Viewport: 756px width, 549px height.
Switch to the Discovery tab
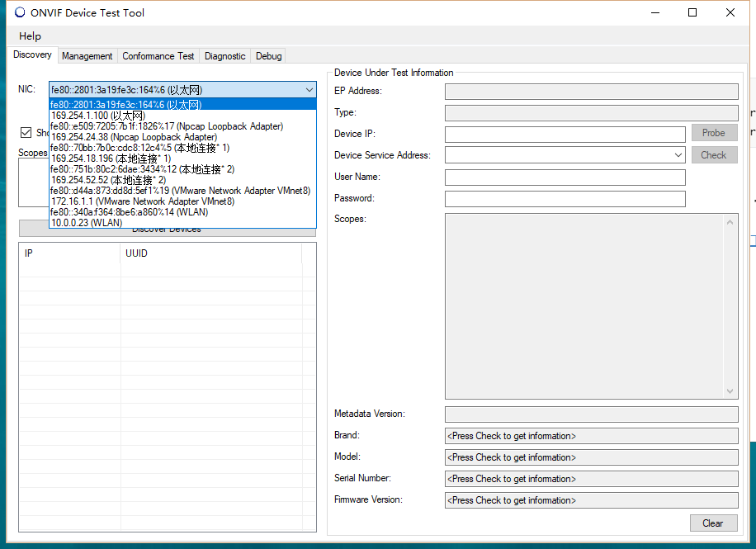coord(32,54)
